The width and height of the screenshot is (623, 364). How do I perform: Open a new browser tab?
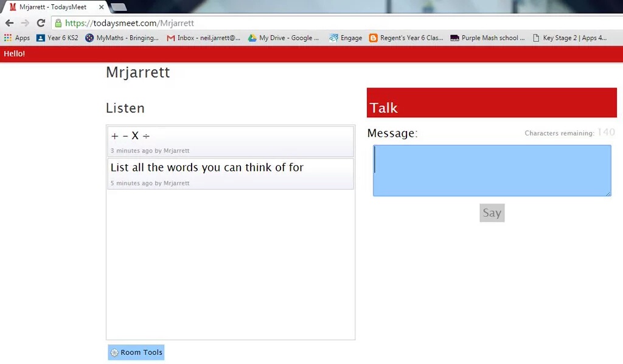(x=119, y=7)
